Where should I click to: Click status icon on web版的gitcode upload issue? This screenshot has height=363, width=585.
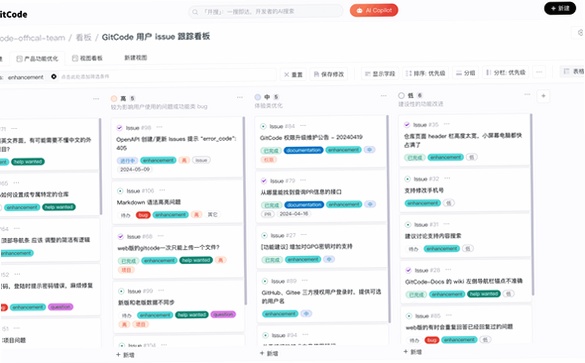(121, 237)
